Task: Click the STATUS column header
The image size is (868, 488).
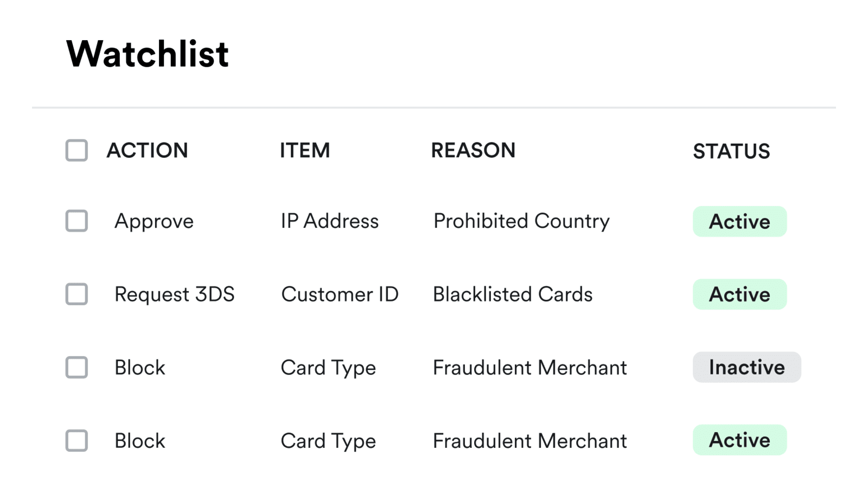Action: pyautogui.click(x=731, y=151)
